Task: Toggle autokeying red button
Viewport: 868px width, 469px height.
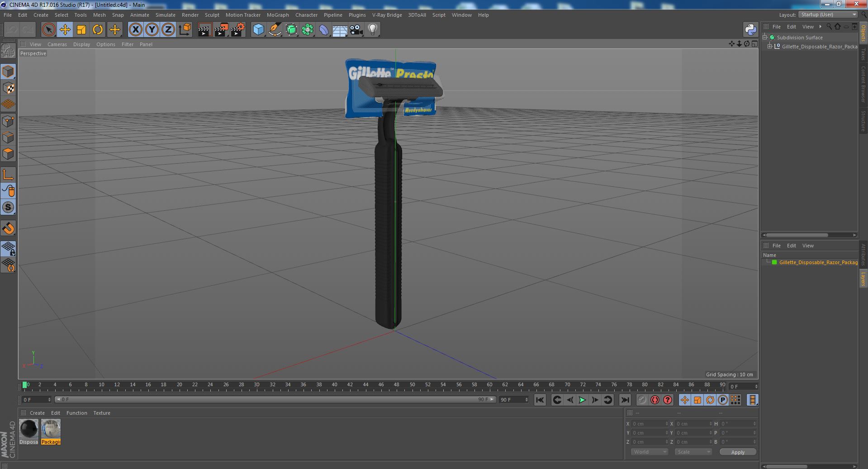Action: click(x=655, y=400)
